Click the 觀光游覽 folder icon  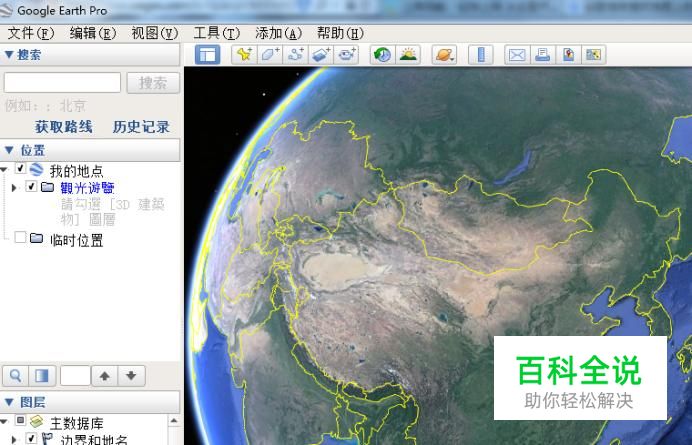coord(48,187)
